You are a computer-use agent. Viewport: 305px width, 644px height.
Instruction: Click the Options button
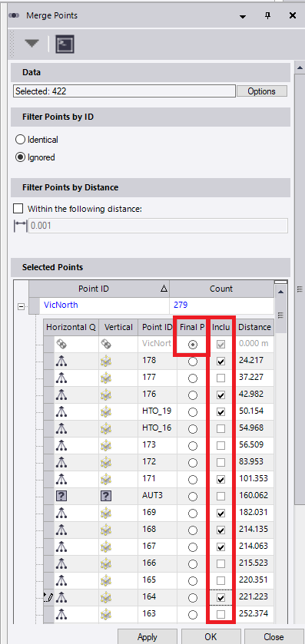click(x=262, y=91)
